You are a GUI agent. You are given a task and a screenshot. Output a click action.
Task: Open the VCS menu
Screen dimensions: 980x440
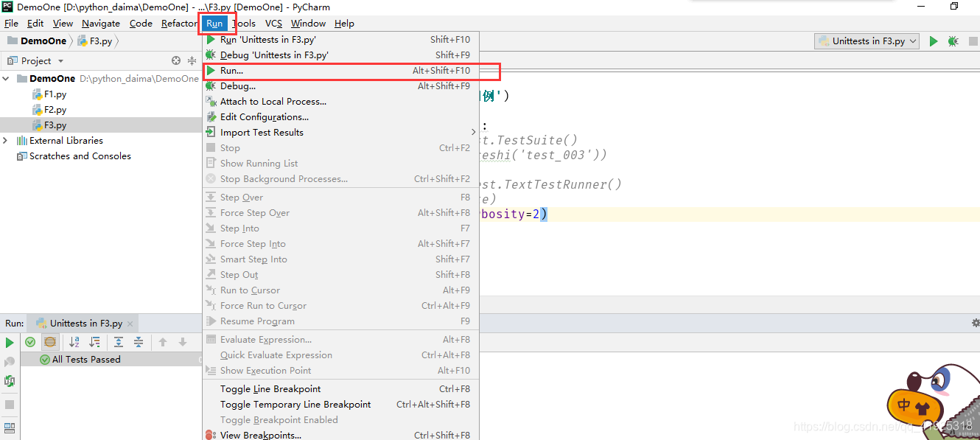(273, 24)
